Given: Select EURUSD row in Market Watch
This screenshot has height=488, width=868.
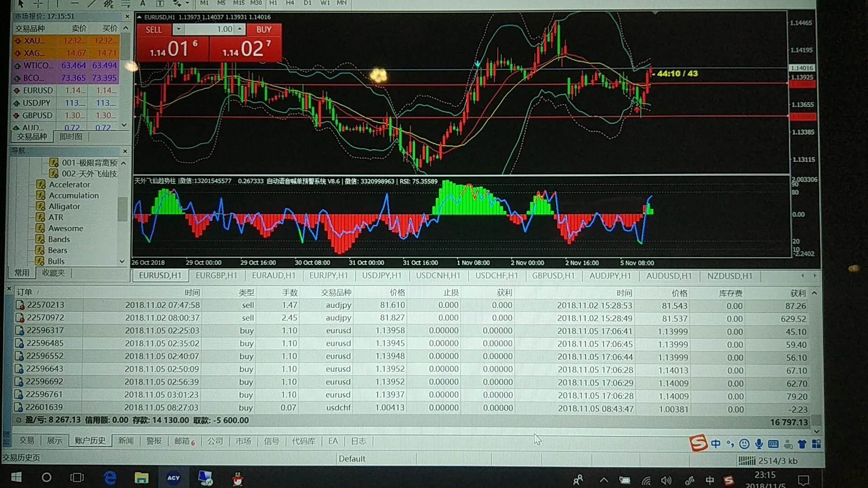Looking at the screenshot, I should tap(66, 90).
